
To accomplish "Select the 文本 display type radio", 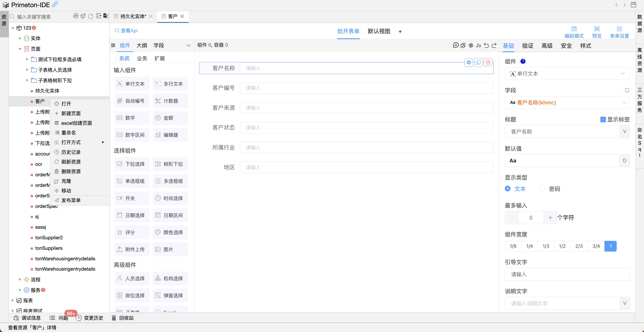I will click(508, 189).
